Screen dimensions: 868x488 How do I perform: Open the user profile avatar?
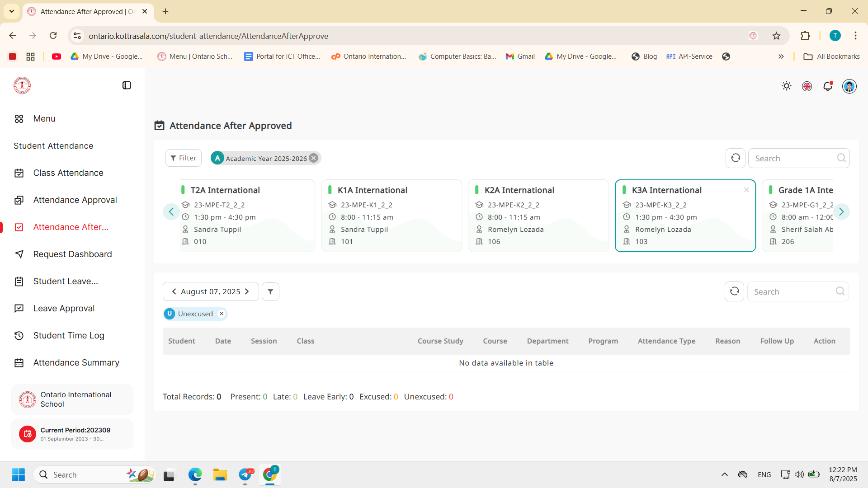click(849, 86)
